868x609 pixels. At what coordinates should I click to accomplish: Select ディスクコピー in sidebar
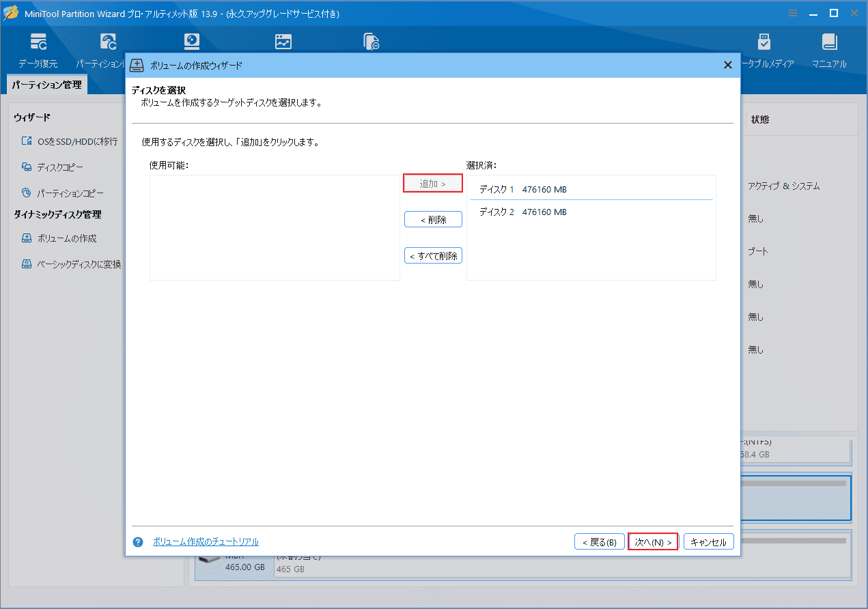[x=60, y=167]
